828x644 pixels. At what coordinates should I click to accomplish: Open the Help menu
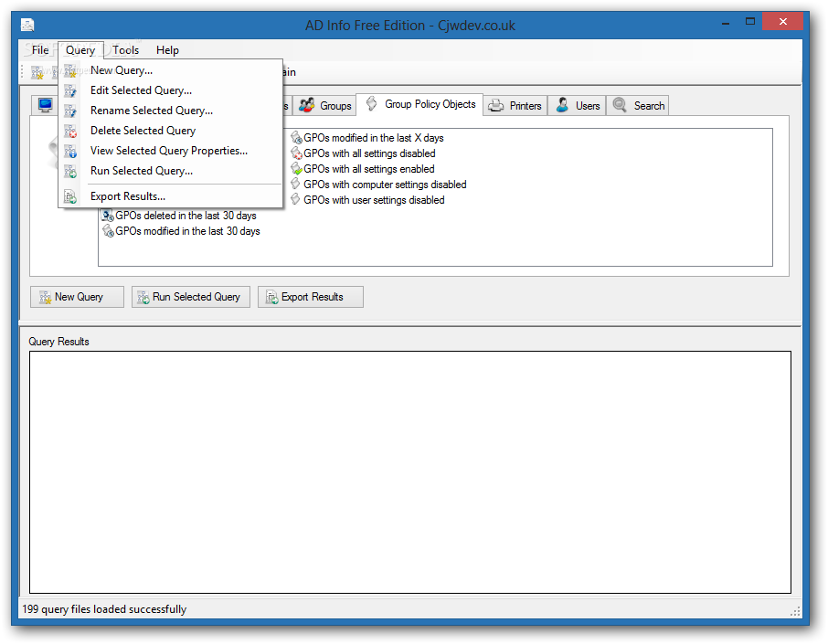[x=167, y=50]
